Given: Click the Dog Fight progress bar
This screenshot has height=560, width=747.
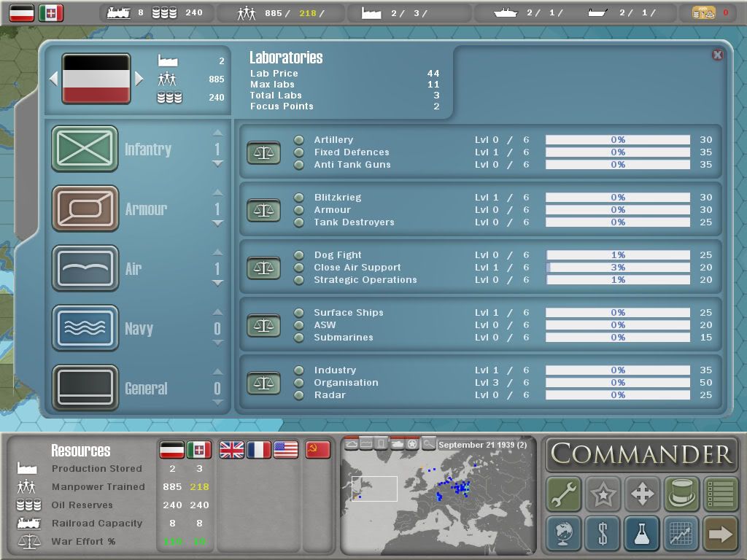Looking at the screenshot, I should tap(618, 255).
